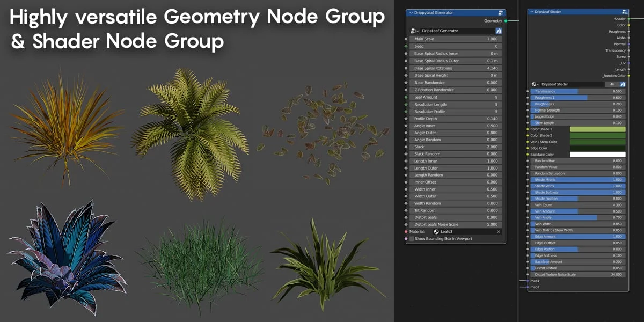Collapse the DrippyLeaf Generator node
This screenshot has height=322, width=644.
pyautogui.click(x=411, y=13)
